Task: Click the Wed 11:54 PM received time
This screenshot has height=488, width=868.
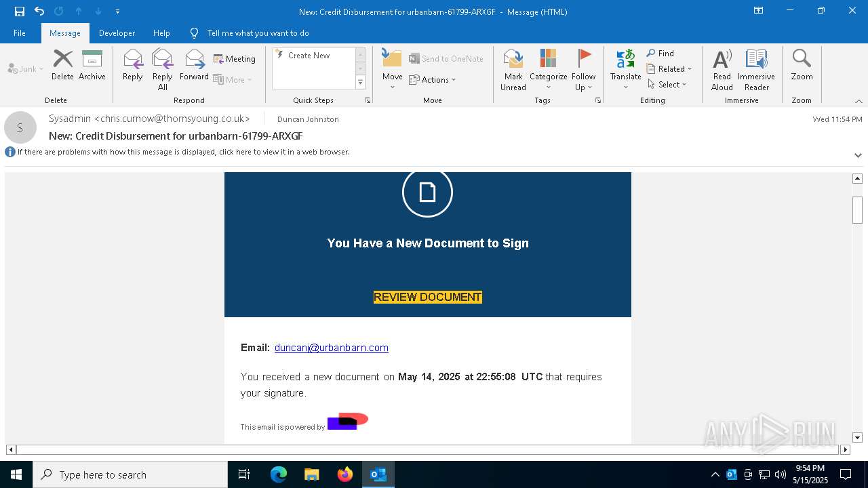Action: (x=837, y=119)
